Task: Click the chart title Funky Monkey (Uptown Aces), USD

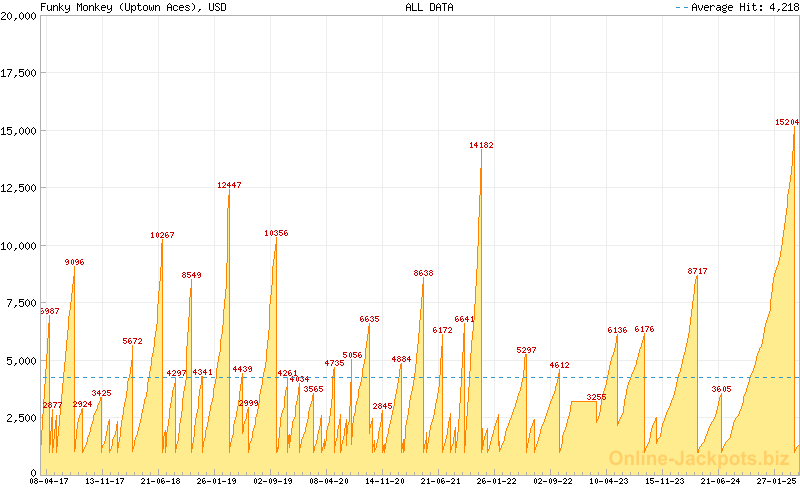Action: pyautogui.click(x=133, y=7)
